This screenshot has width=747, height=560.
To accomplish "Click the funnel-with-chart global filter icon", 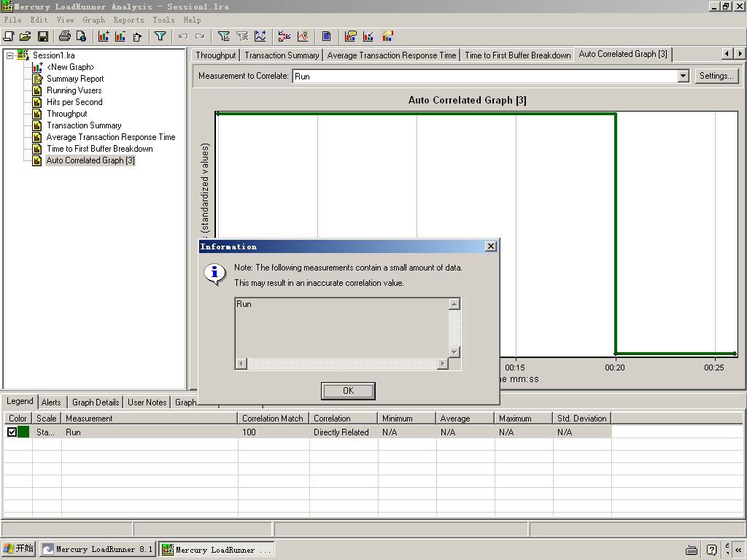I will coord(223,36).
